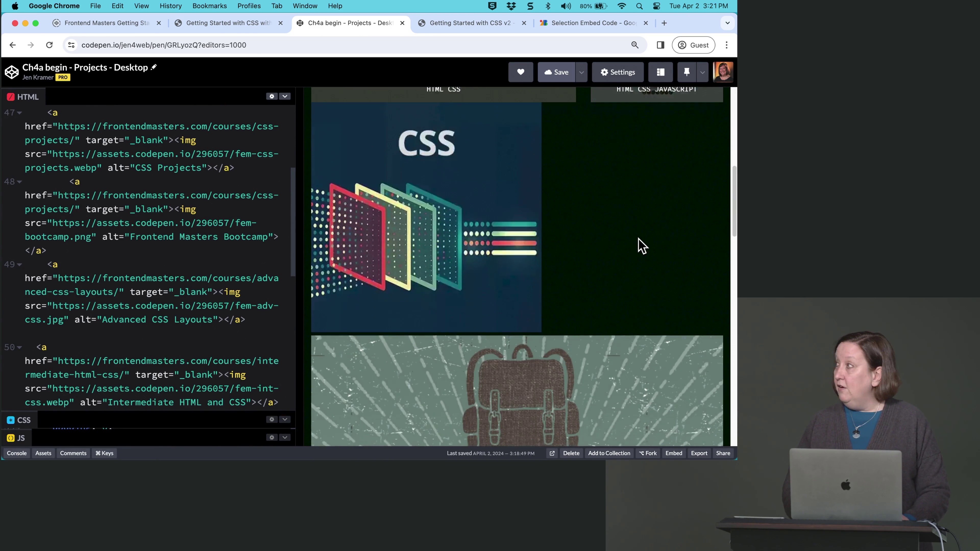
Task: Toggle Chrome side panel
Action: click(x=660, y=45)
